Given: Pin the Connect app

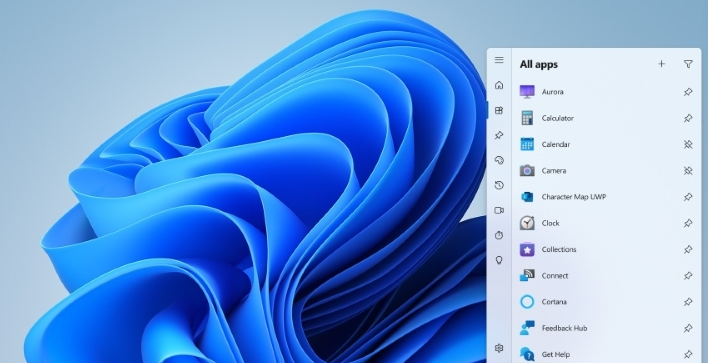Looking at the screenshot, I should pos(688,275).
